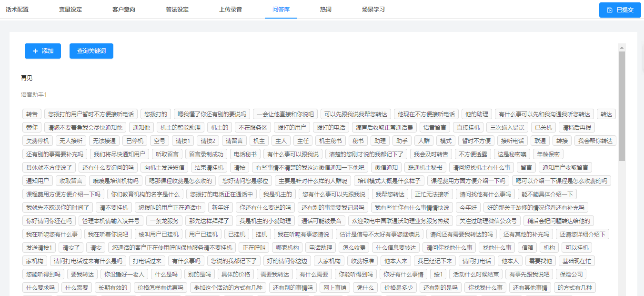Open the 上传录音 tab
Viewport: 644px width, 296px height.
point(231,10)
